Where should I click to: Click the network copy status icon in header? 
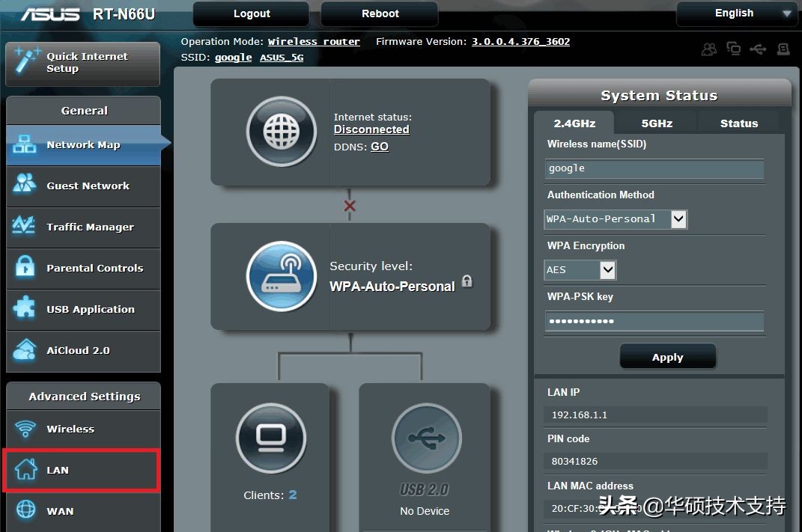(733, 49)
